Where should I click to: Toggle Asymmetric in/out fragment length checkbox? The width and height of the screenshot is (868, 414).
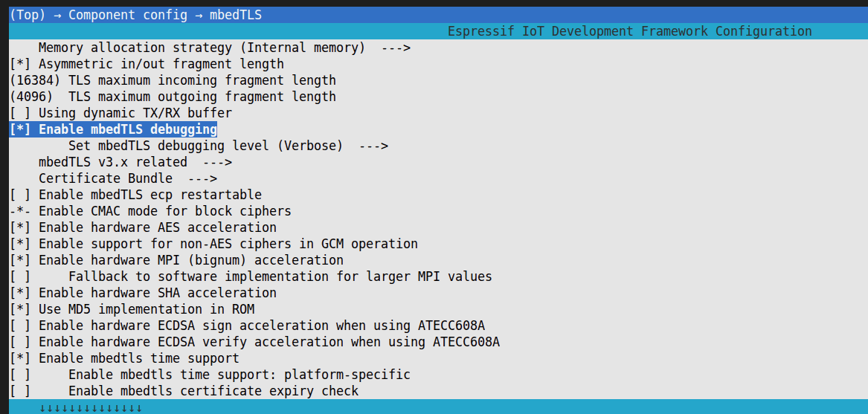coord(20,64)
